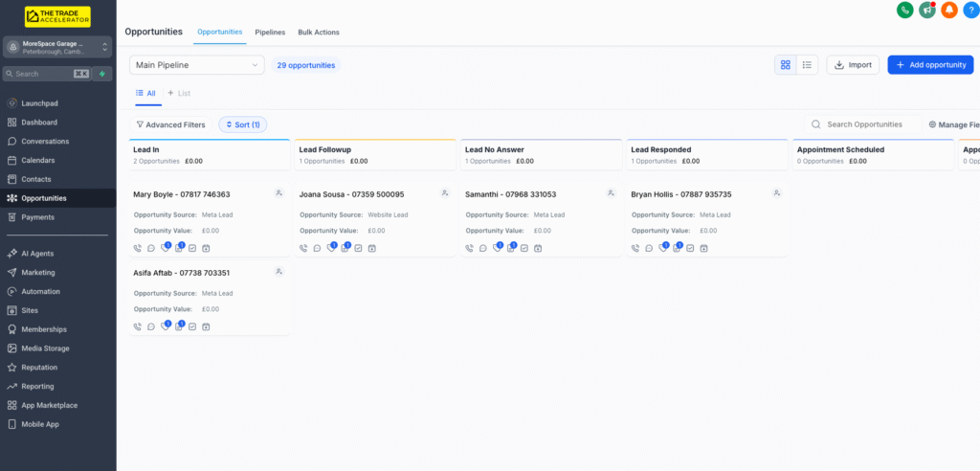Image resolution: width=980 pixels, height=471 pixels.
Task: Click the Import button
Action: tap(853, 65)
